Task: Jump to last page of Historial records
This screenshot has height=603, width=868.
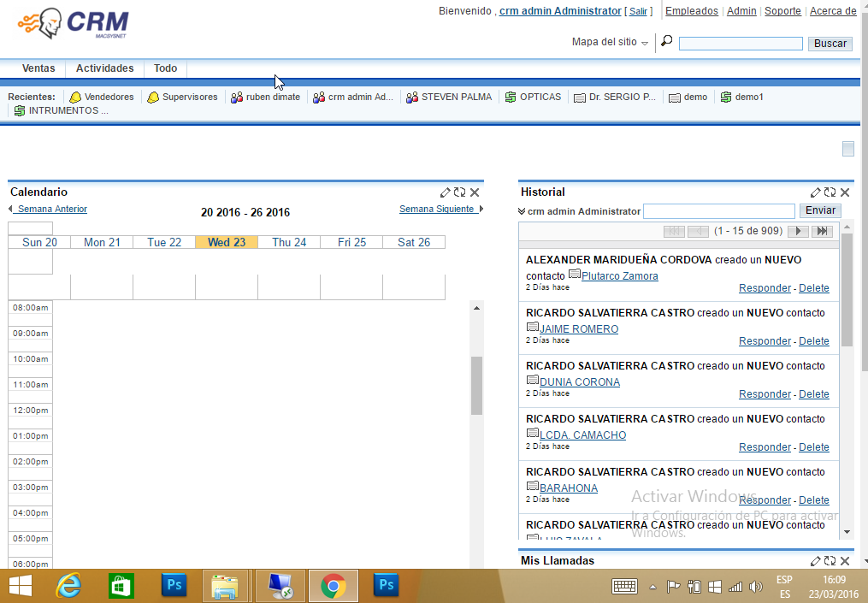Action: click(x=822, y=231)
